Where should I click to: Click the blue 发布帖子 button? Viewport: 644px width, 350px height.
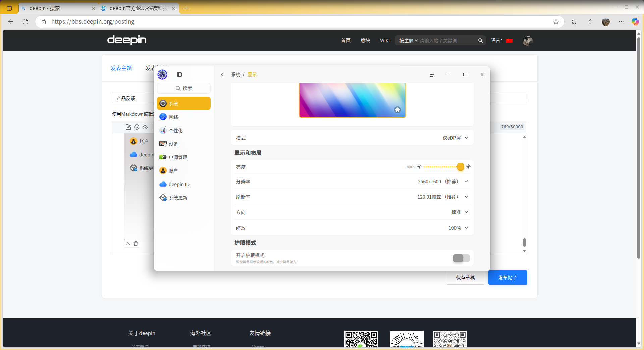coord(507,278)
